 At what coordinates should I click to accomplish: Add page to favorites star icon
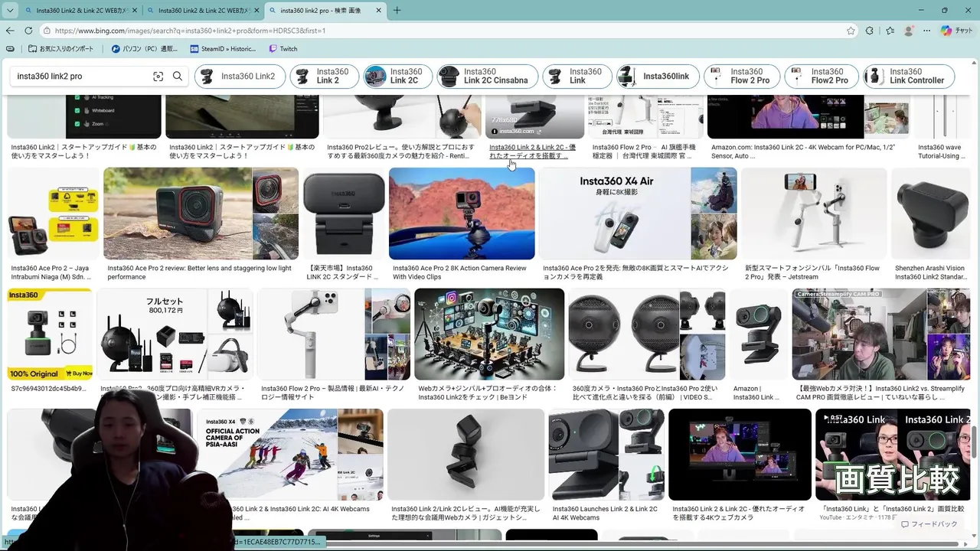coord(851,31)
